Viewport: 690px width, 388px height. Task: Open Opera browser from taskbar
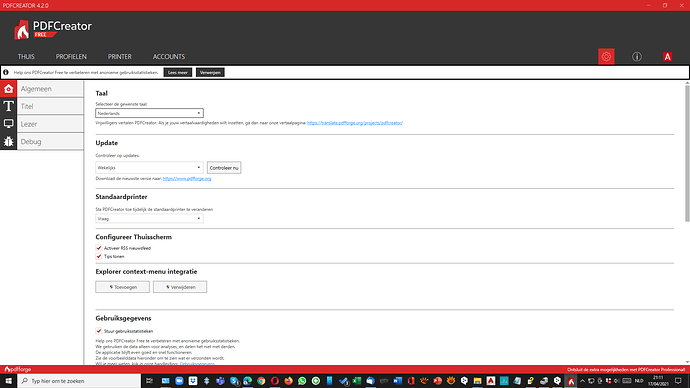tap(275, 381)
